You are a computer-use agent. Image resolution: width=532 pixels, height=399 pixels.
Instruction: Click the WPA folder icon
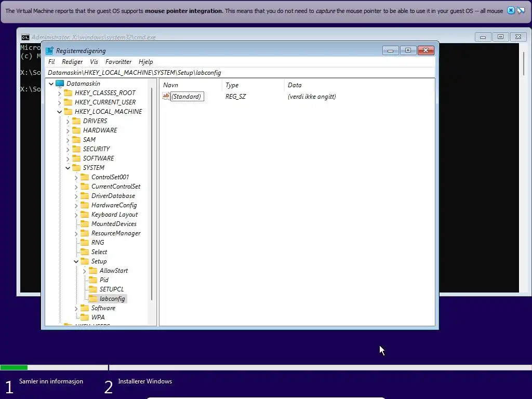pos(85,317)
